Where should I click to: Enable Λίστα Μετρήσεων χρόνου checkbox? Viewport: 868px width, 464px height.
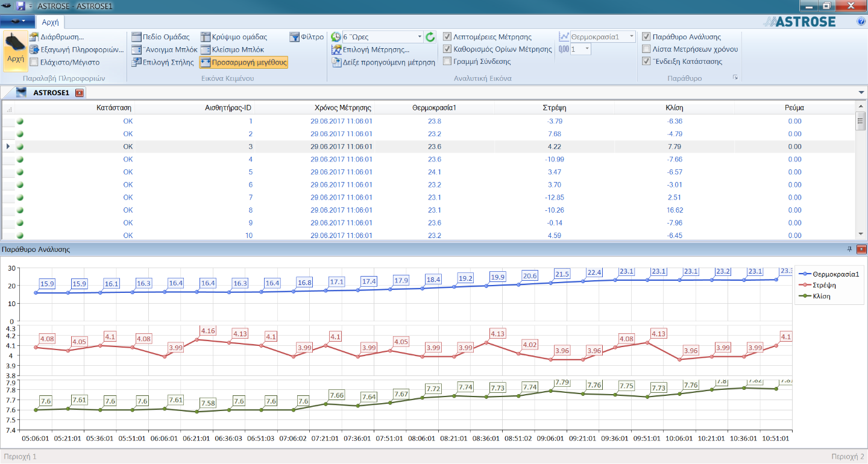pos(646,49)
